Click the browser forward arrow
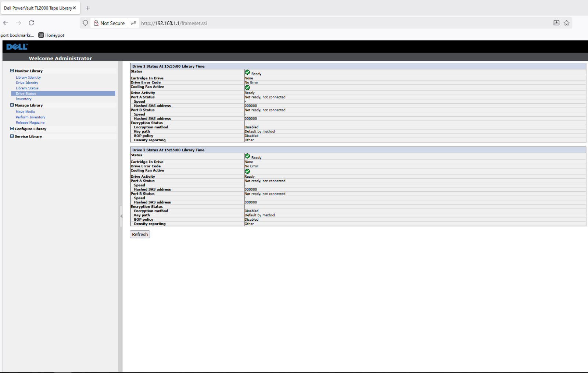This screenshot has width=588, height=373. point(19,23)
